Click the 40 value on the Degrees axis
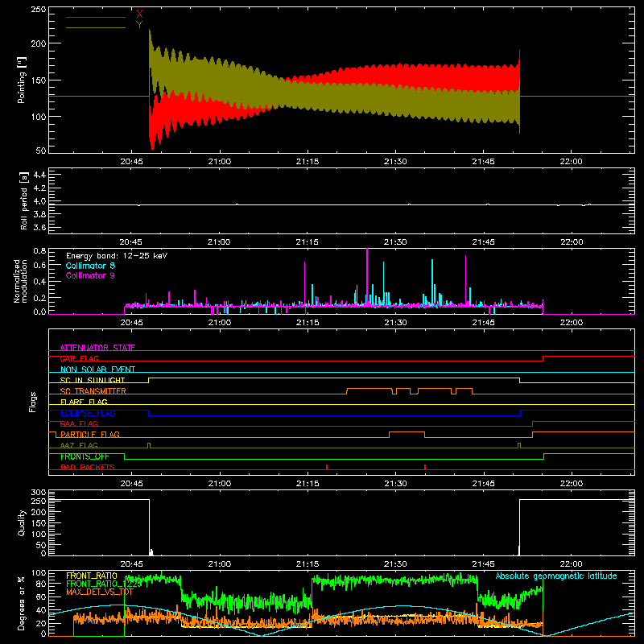 [x=41, y=610]
